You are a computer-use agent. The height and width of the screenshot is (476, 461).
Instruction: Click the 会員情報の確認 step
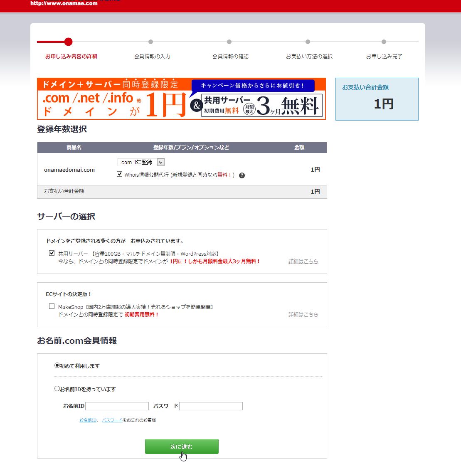coord(230,57)
